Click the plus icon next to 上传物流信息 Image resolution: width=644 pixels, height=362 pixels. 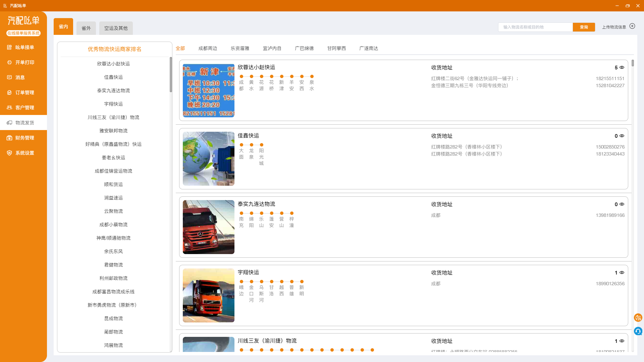(x=633, y=26)
